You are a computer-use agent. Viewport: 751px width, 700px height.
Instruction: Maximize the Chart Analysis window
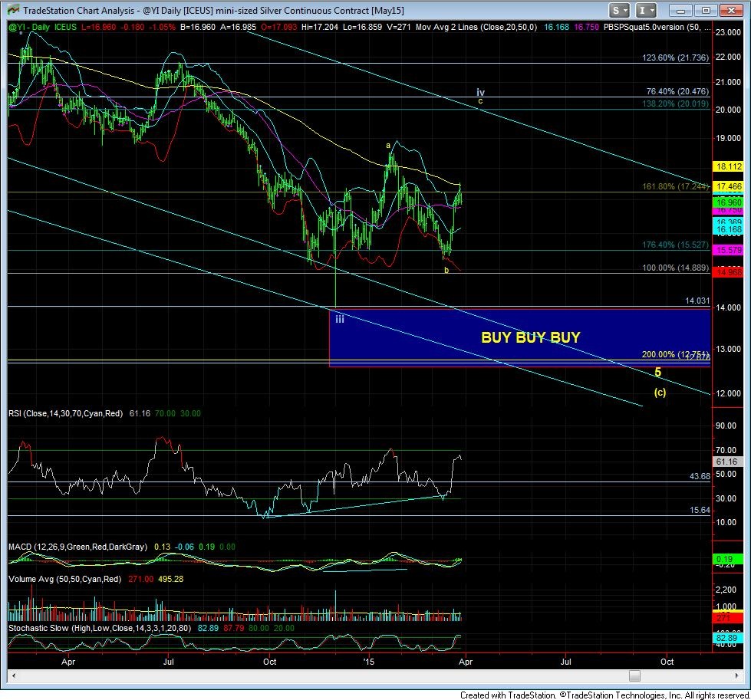tap(707, 11)
